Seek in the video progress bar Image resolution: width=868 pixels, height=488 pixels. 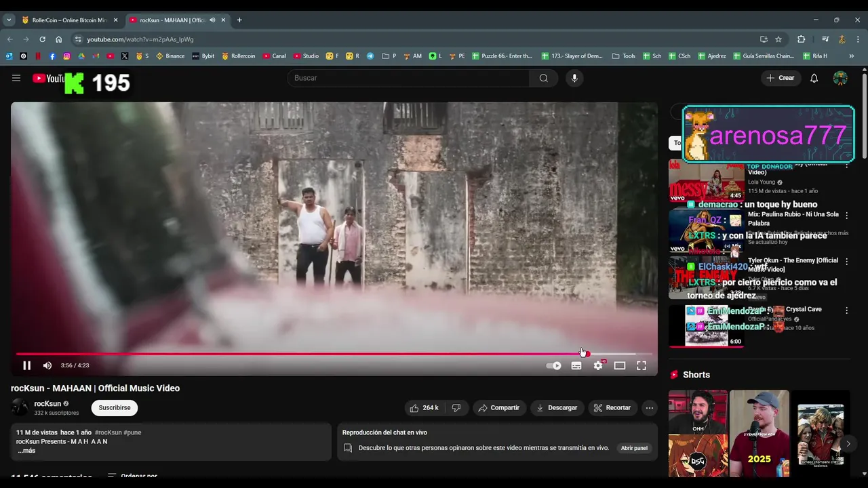pos(334,354)
